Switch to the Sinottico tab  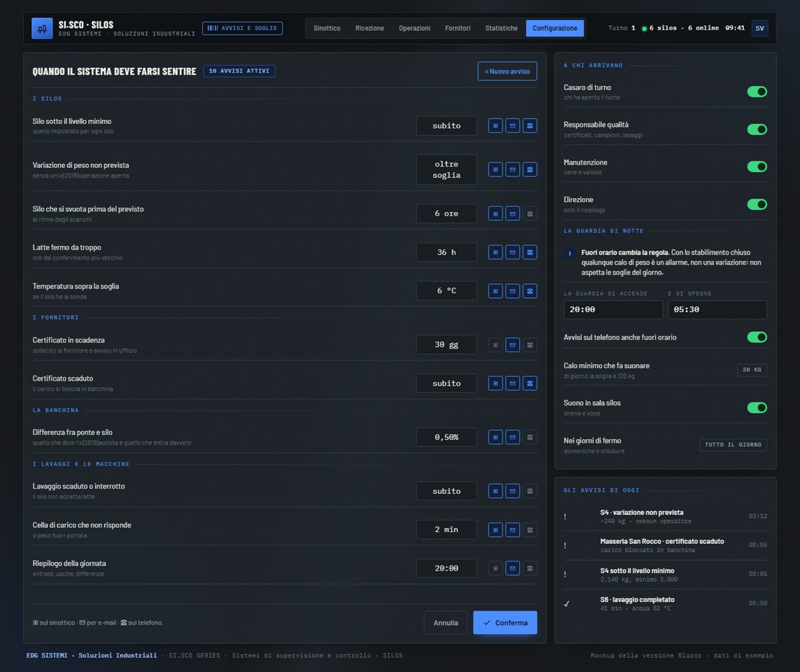[327, 28]
